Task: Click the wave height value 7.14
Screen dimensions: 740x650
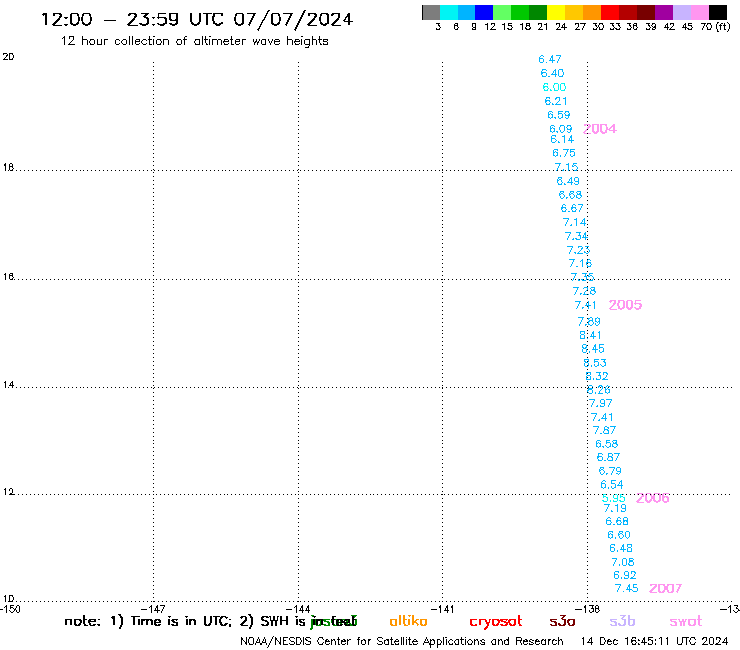Action: point(574,222)
